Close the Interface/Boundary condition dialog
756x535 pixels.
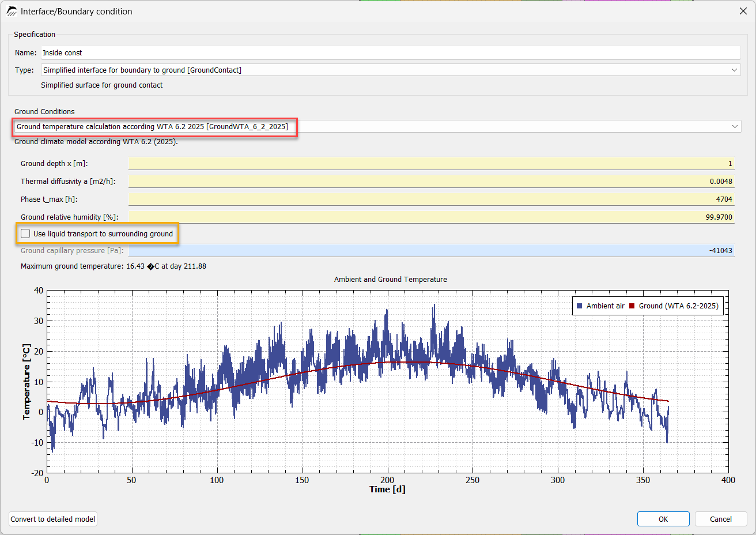(743, 11)
